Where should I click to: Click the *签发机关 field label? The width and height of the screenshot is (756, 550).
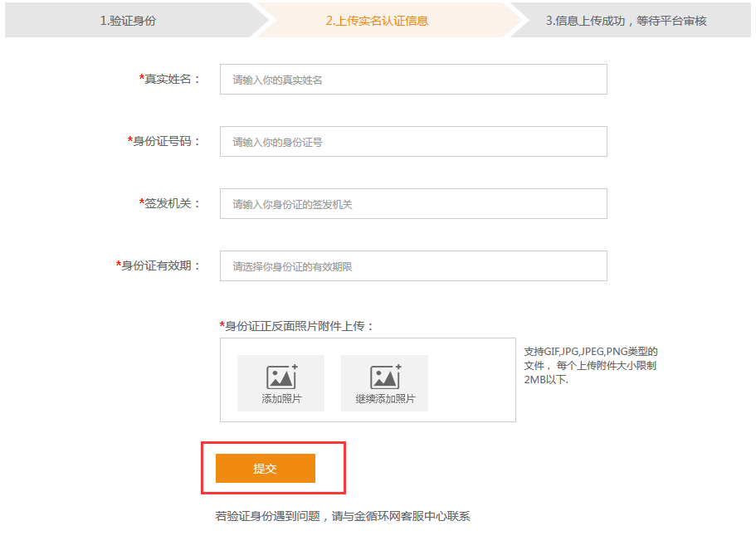coord(170,203)
